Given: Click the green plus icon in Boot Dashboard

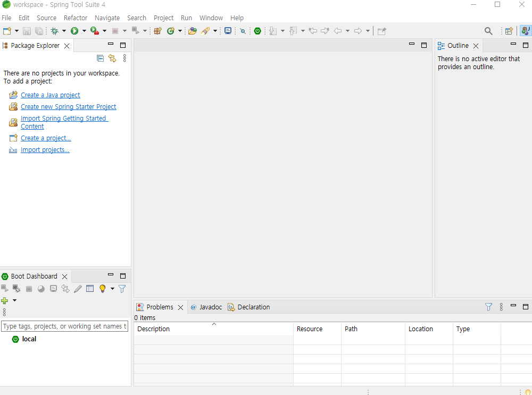Looking at the screenshot, I should (x=5, y=300).
